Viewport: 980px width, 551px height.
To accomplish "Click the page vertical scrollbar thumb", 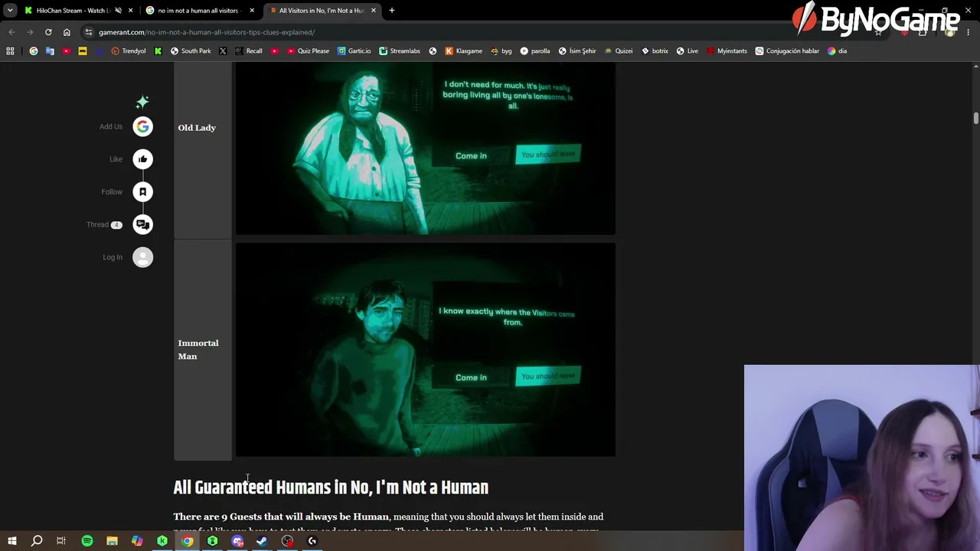I will 975,118.
